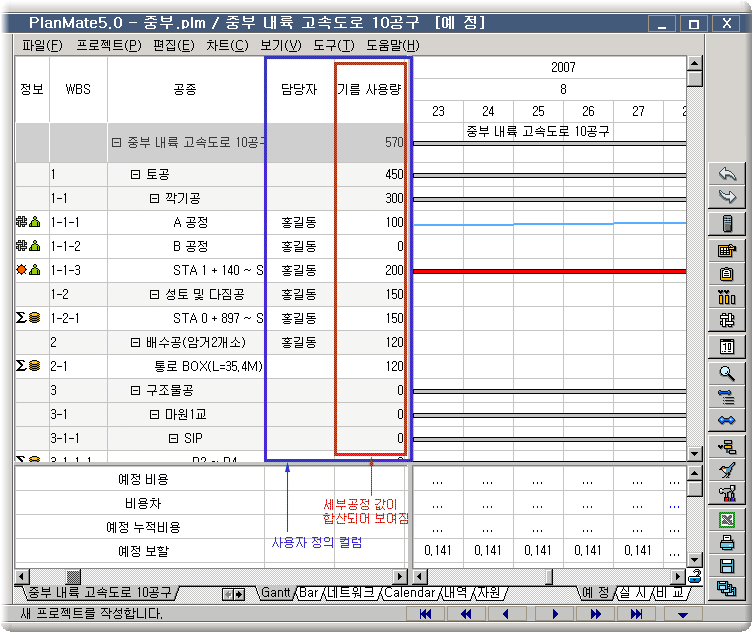This screenshot has width=752, height=632.
Task: Collapse the 깍기공 group
Action: (155, 199)
